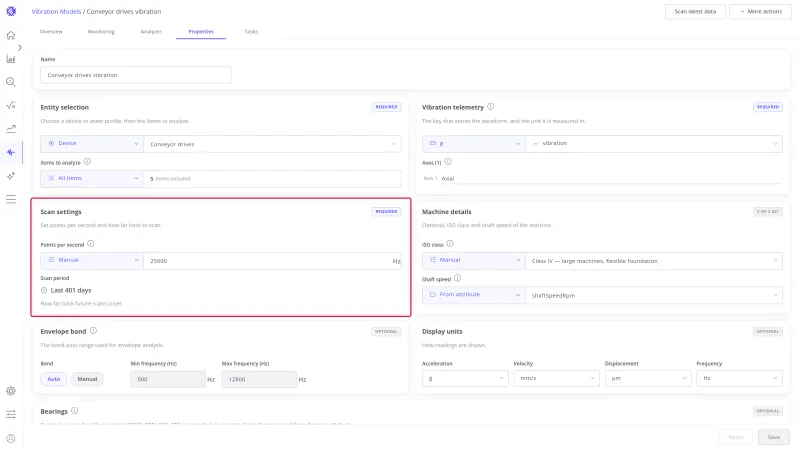The width and height of the screenshot is (800, 450).
Task: Open the square-root formula icon
Action: coord(11,105)
